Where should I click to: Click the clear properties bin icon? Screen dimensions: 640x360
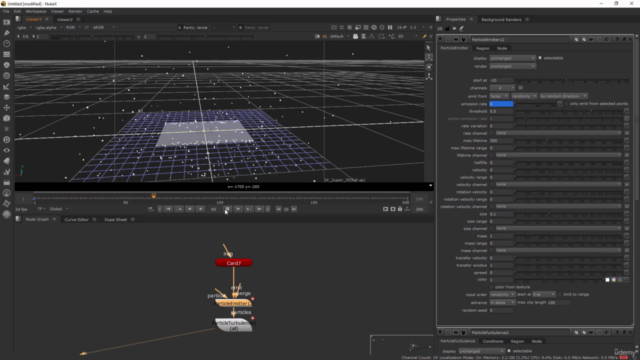pyautogui.click(x=454, y=29)
